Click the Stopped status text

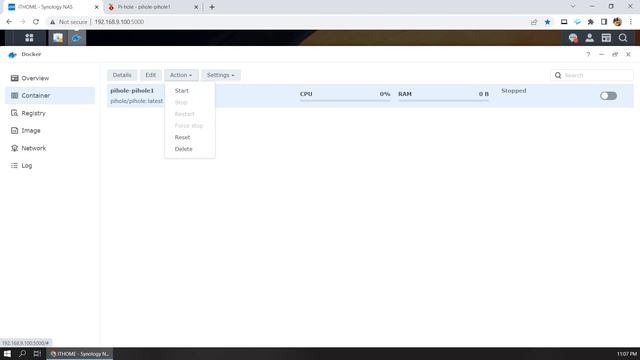point(513,91)
